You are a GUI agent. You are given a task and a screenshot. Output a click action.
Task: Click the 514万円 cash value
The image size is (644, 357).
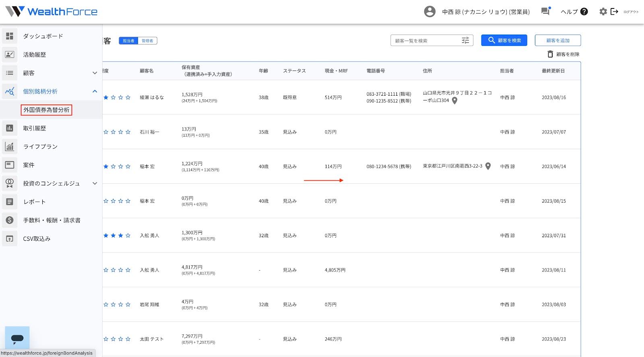333,97
